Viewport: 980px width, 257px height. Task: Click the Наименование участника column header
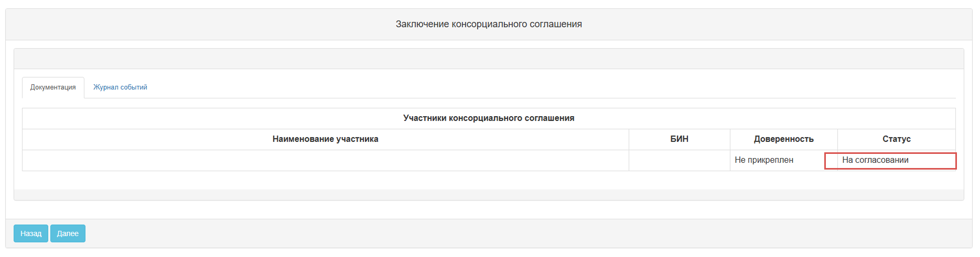325,139
